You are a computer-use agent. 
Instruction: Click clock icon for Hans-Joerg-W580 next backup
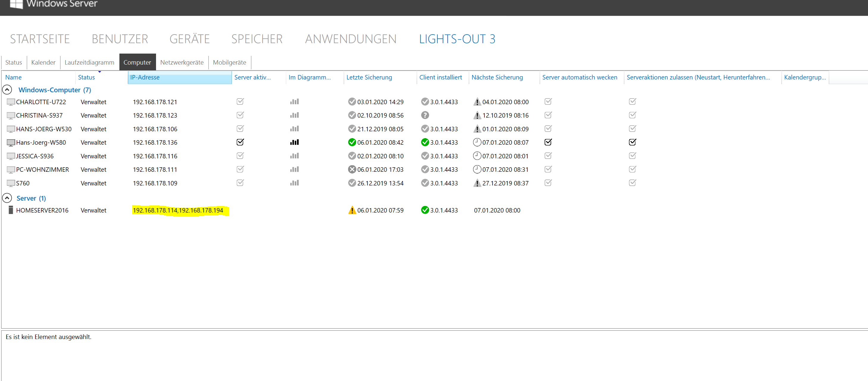tap(477, 142)
